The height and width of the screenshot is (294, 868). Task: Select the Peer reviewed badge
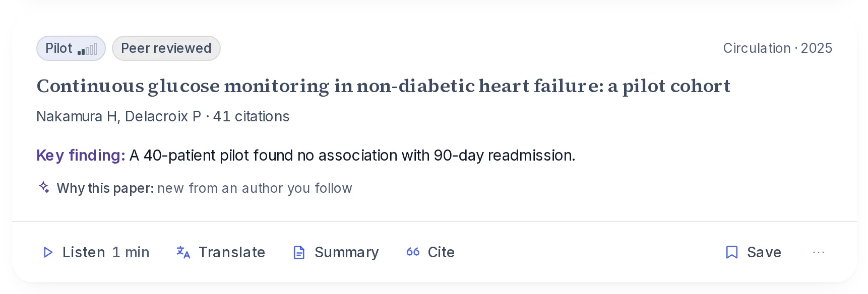[166, 48]
